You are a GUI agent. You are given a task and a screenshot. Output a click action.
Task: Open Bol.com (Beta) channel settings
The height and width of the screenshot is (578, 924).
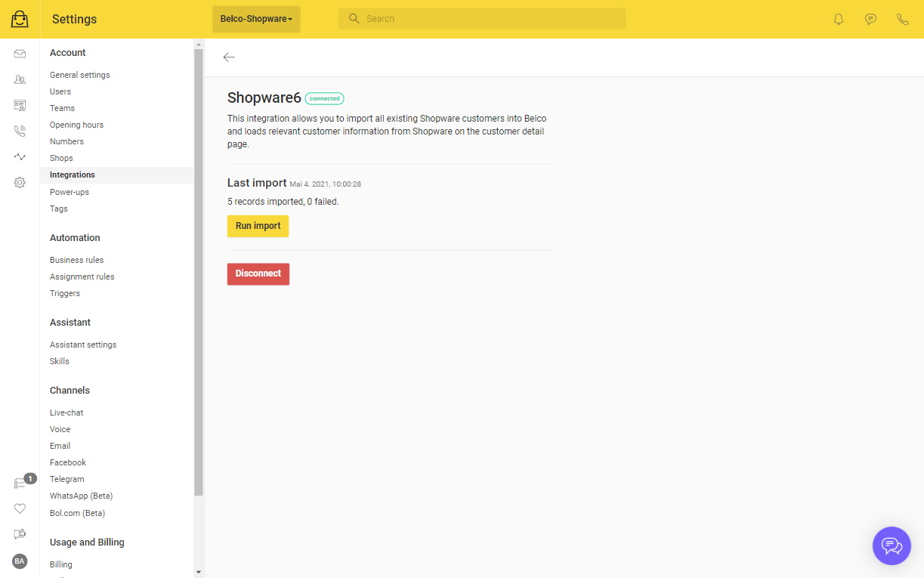pyautogui.click(x=77, y=513)
